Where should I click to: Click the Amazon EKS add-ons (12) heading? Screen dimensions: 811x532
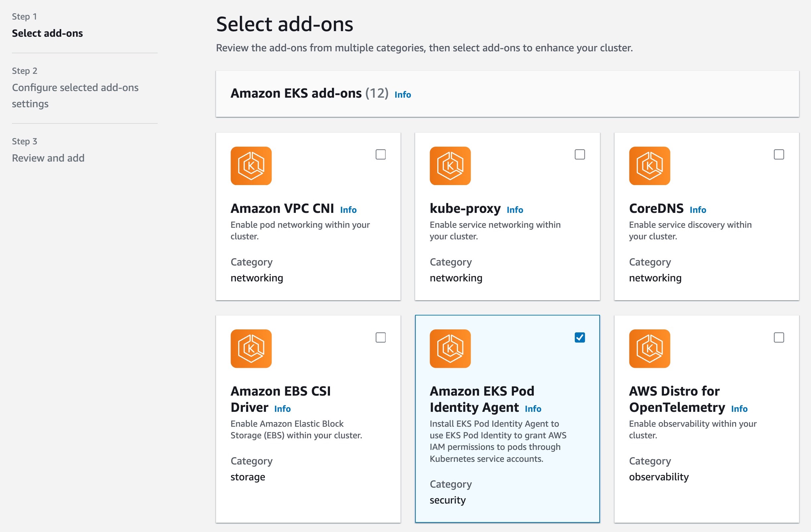pyautogui.click(x=309, y=93)
